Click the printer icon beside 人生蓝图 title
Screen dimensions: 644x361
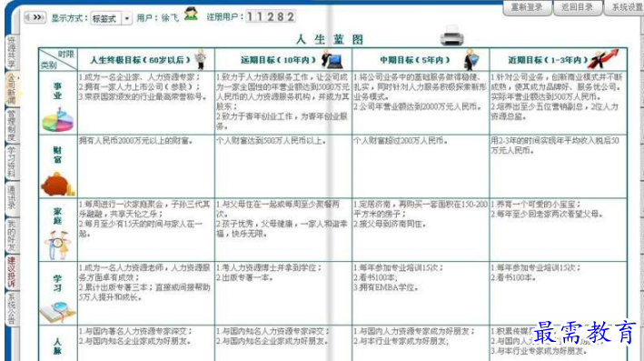[x=451, y=35]
